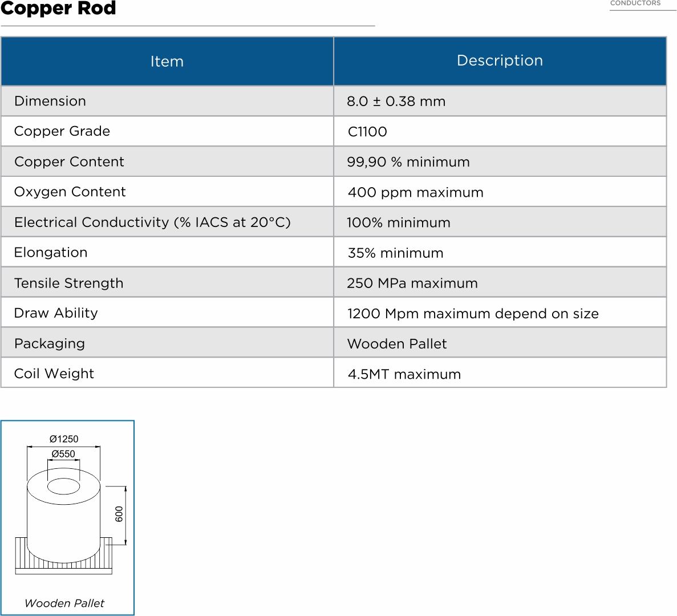
Task: Select the Item column header
Action: coord(167,62)
